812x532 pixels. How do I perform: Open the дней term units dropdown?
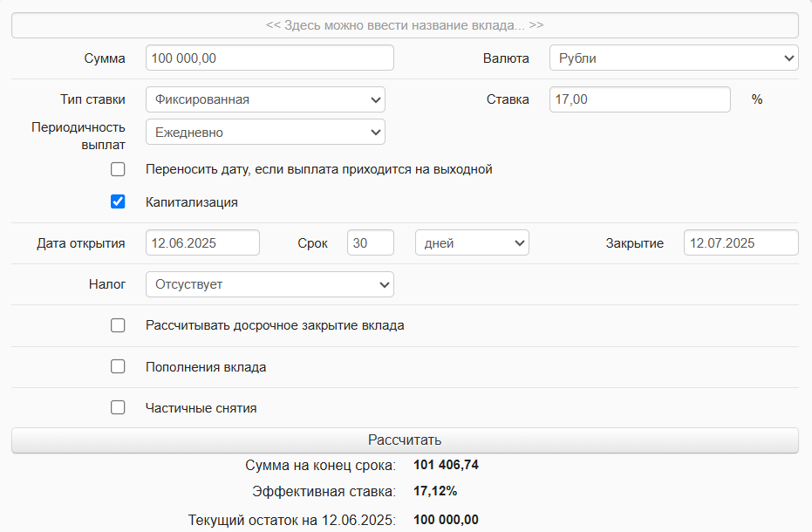472,242
